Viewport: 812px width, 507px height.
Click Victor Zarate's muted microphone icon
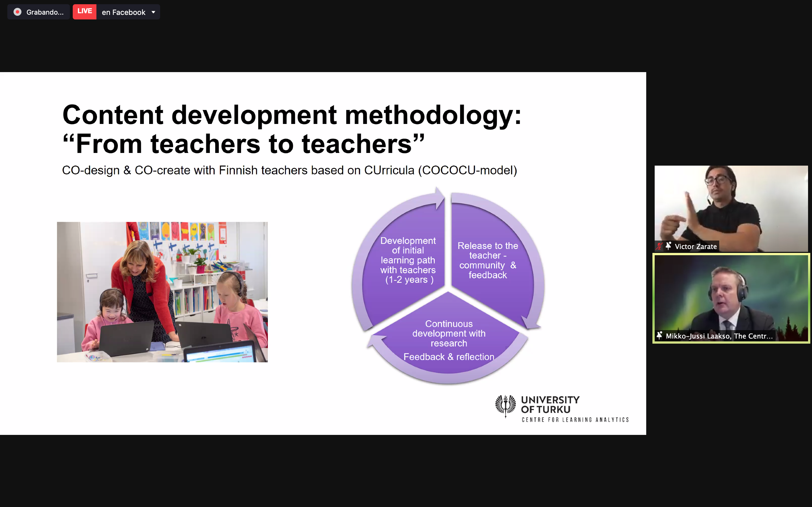659,246
